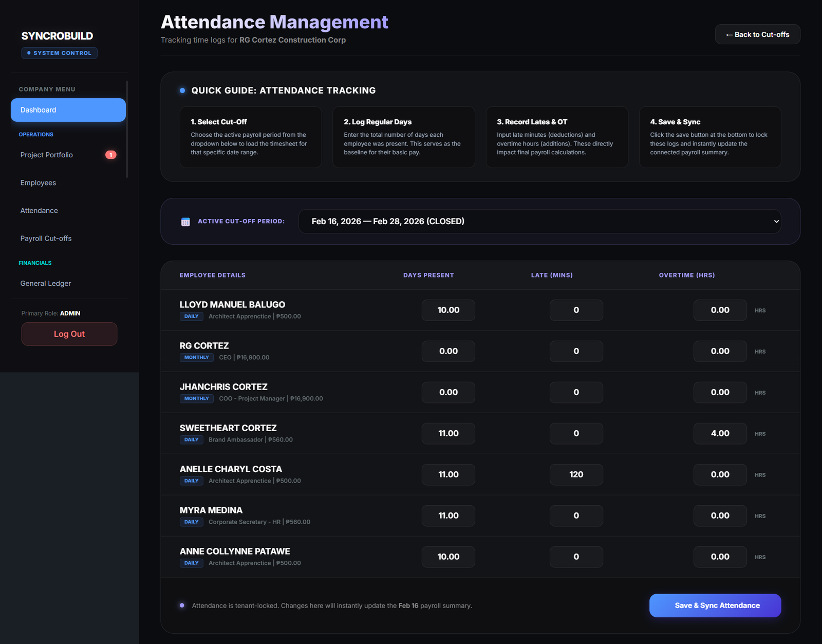Image resolution: width=822 pixels, height=644 pixels.
Task: Open the Active Cut-Off Period dropdown
Action: click(539, 222)
